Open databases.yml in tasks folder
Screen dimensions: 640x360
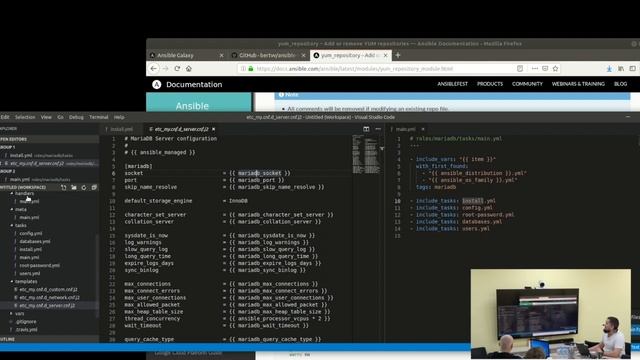pyautogui.click(x=35, y=242)
